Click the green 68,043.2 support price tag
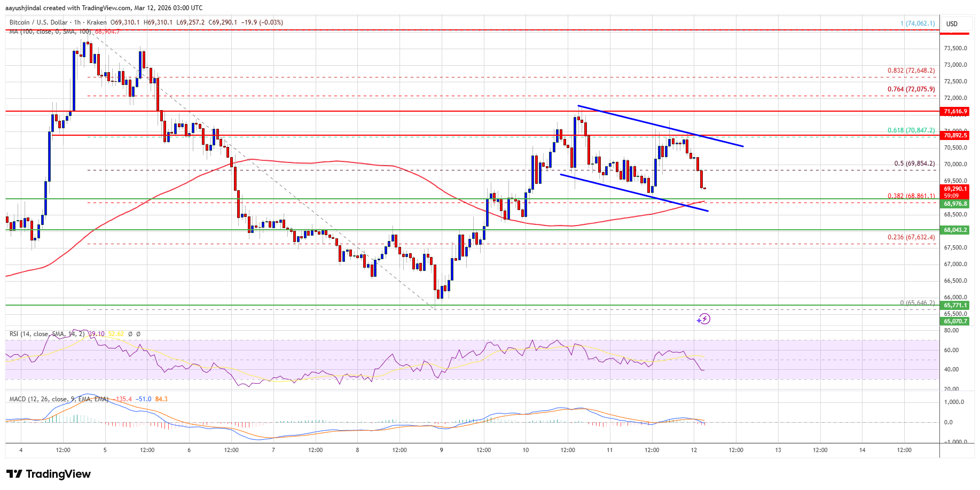 coord(955,230)
